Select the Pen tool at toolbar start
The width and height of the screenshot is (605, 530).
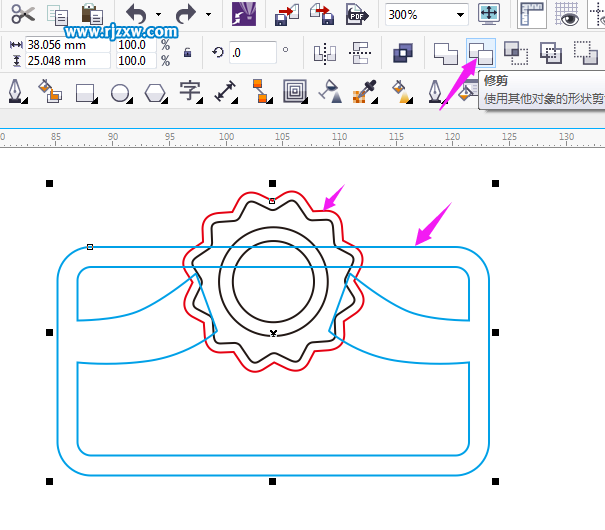[15, 91]
